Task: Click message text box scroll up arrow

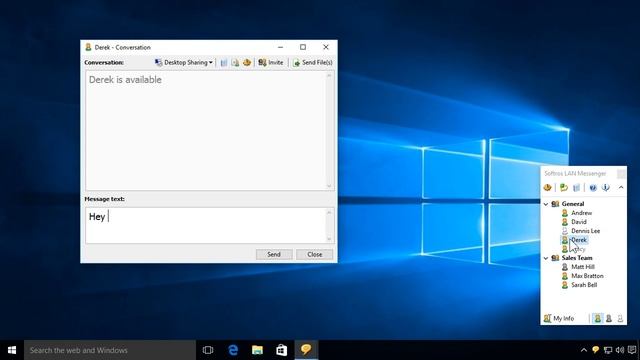Action: (329, 212)
